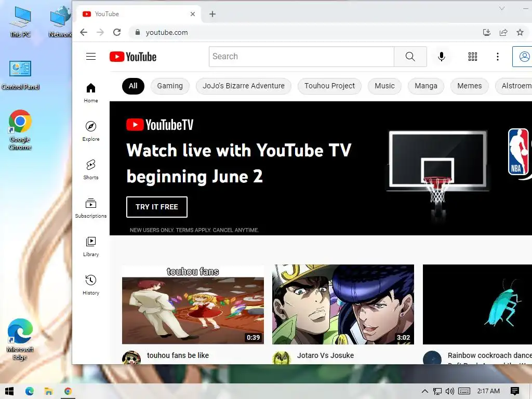Click Chrome taskbar icon
Image resolution: width=532 pixels, height=399 pixels.
tap(68, 391)
